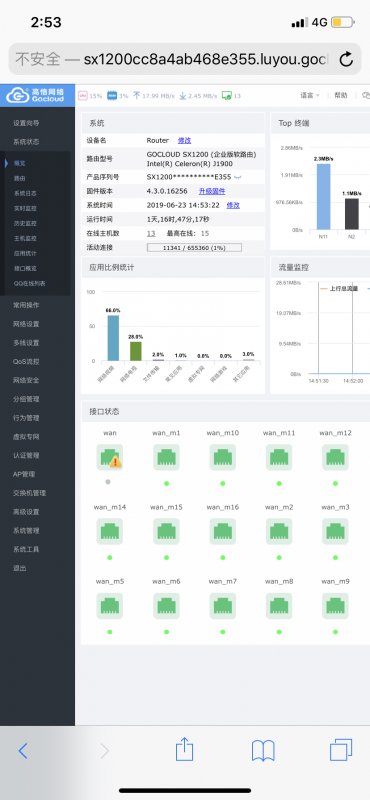This screenshot has height=800, width=370.
Task: Click the upload speed arrow icon
Action: 136,95
